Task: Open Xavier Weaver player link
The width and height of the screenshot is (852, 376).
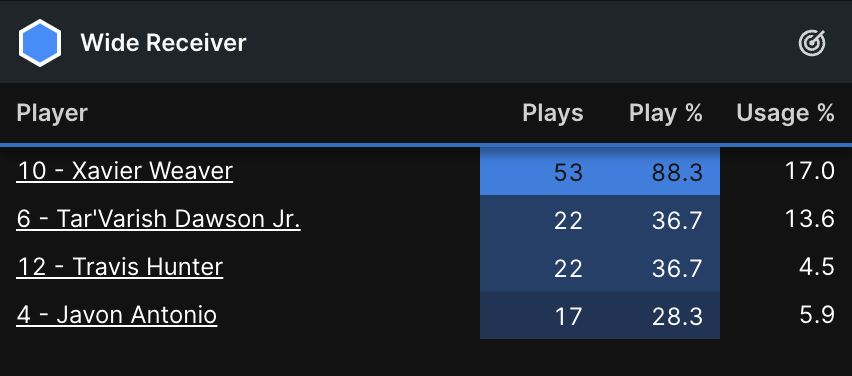Action: [125, 171]
